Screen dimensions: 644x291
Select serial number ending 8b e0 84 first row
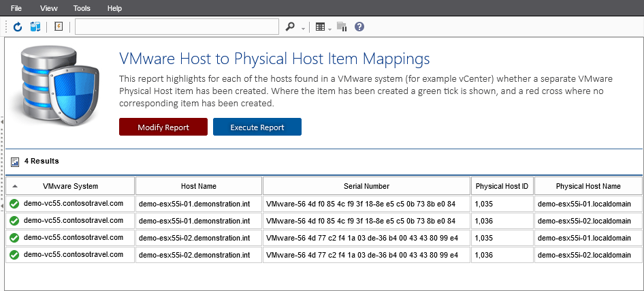361,204
